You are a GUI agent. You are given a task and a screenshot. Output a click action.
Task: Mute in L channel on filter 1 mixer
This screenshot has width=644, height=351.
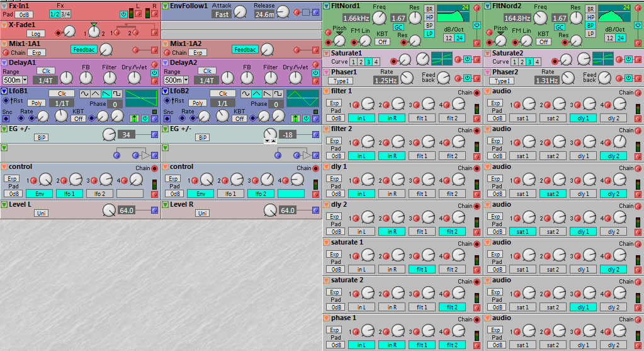pyautogui.click(x=361, y=118)
